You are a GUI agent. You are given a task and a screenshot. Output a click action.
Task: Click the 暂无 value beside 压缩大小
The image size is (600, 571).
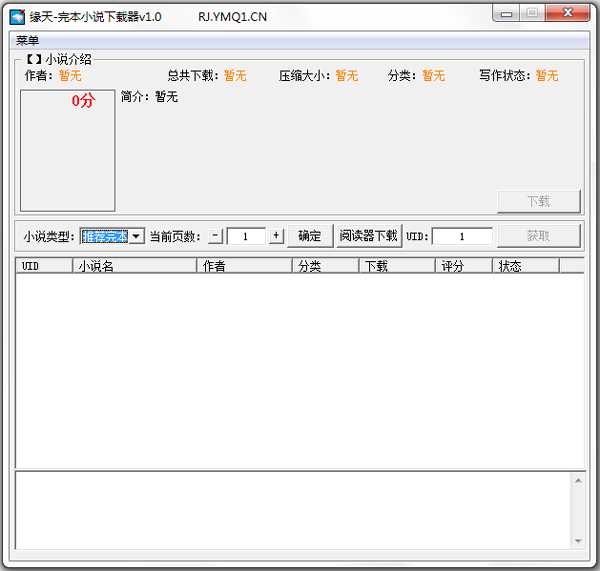pyautogui.click(x=347, y=75)
